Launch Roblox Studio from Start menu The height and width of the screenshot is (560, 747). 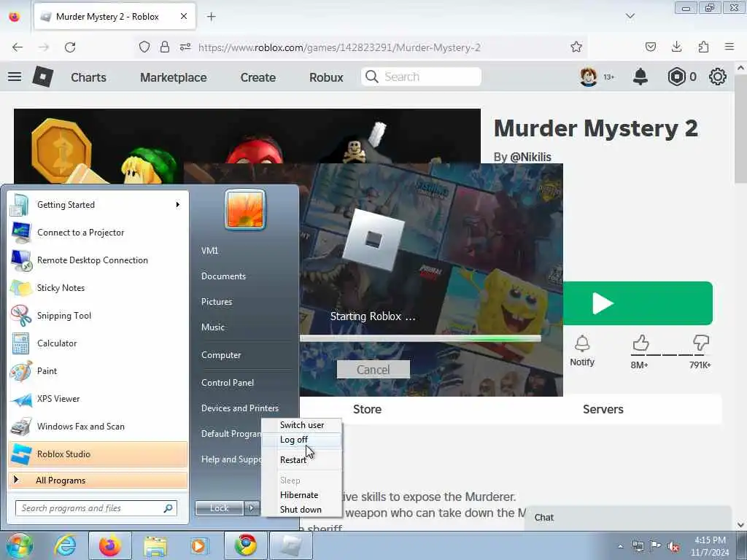(x=98, y=454)
